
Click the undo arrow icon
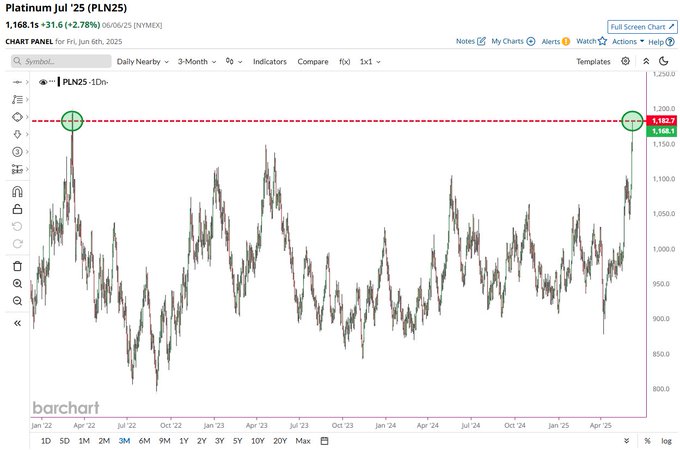point(17,226)
